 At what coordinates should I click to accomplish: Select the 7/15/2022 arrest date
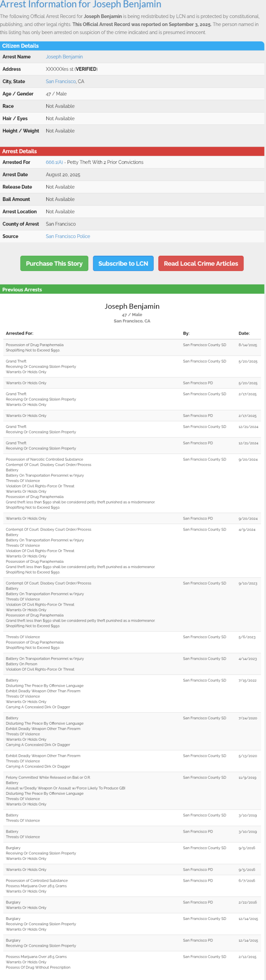(x=247, y=680)
